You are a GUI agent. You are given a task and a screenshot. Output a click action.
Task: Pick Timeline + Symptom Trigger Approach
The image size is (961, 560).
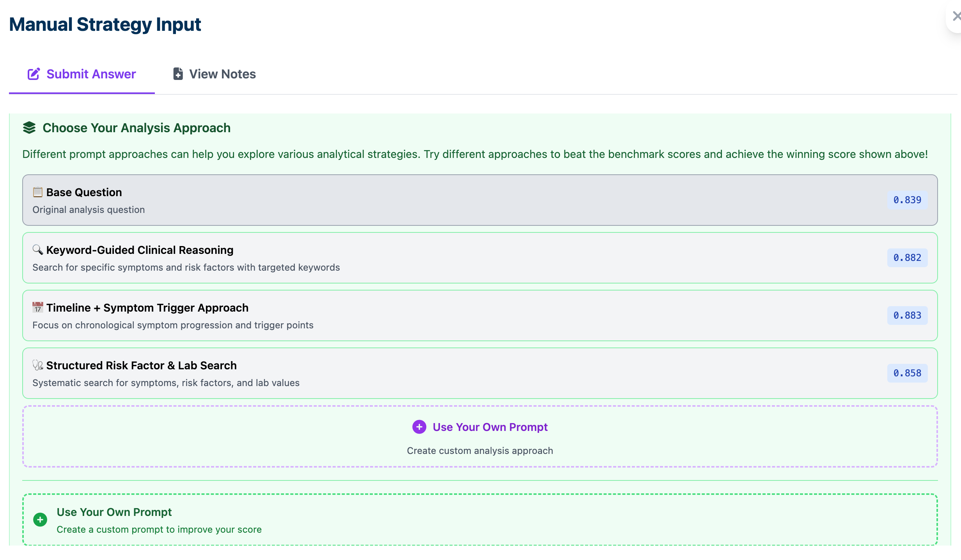(429, 315)
